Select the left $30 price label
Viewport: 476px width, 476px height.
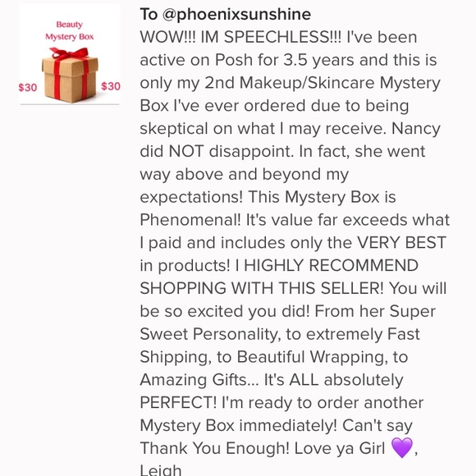[28, 88]
